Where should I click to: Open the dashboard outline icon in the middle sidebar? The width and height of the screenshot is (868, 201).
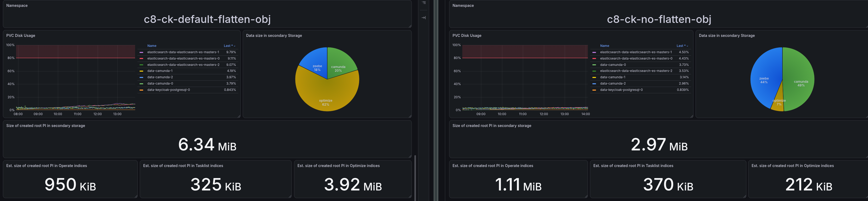tap(424, 3)
